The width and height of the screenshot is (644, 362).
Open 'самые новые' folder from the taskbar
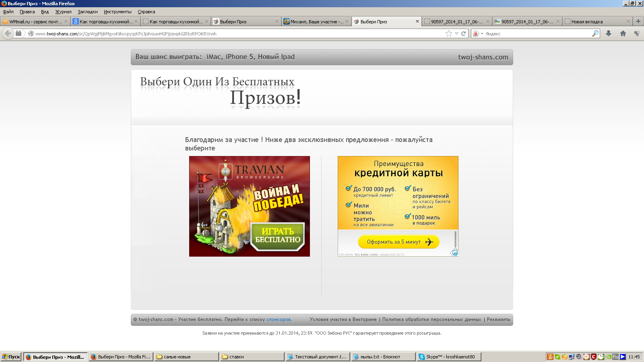pos(186,357)
